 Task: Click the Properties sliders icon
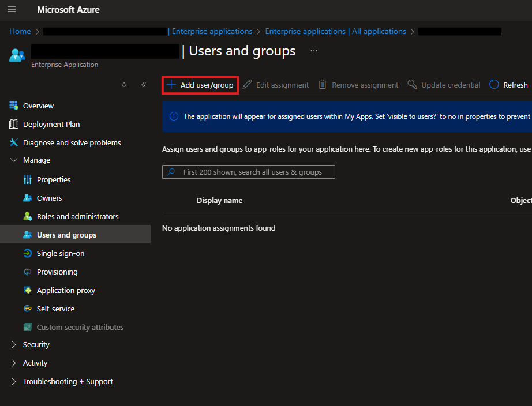[x=28, y=179]
